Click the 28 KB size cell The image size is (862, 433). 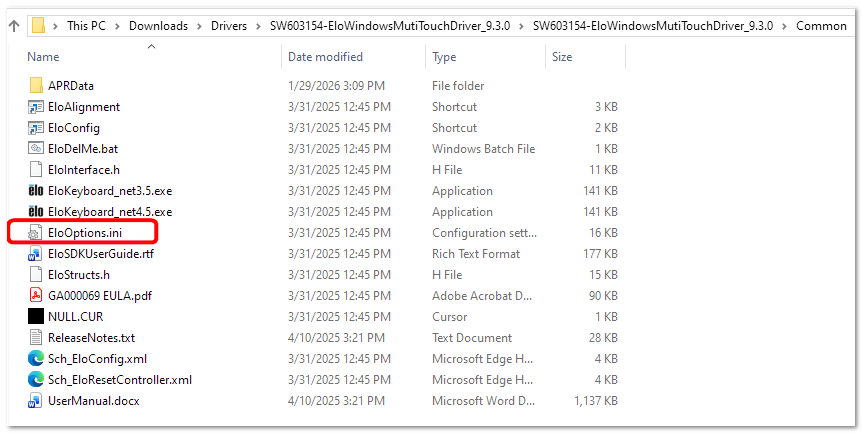[603, 337]
